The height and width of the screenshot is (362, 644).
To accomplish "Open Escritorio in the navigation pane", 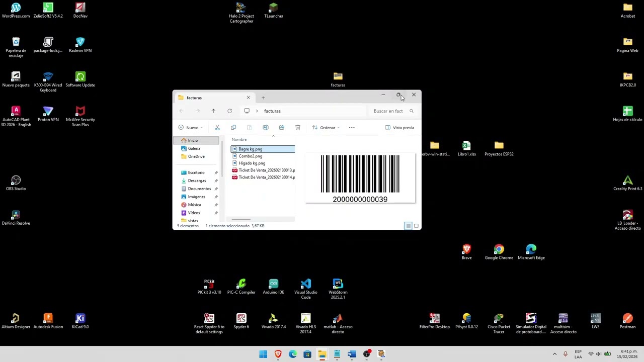I will (x=196, y=172).
